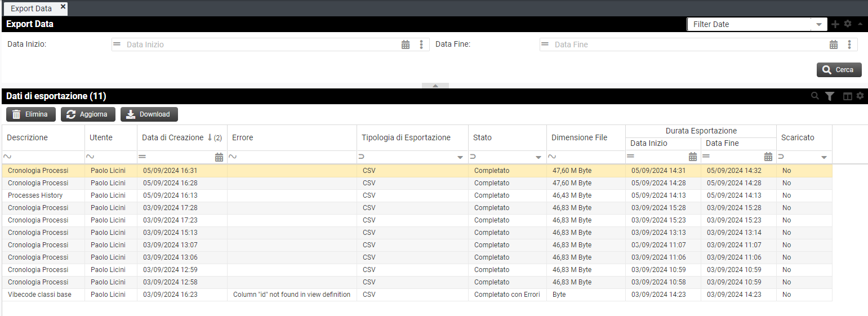Image resolution: width=868 pixels, height=316 pixels.
Task: Open the Data Inizio calendar picker
Action: (x=405, y=44)
